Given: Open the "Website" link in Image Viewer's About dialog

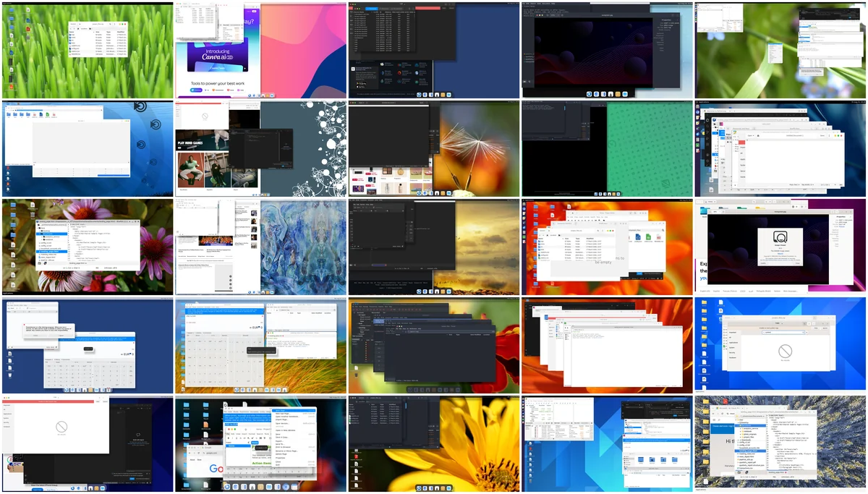Looking at the screenshot, I should pos(780,253).
